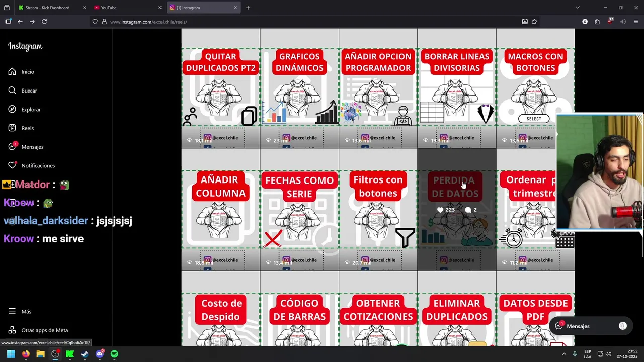
Task: Open the browser application menu
Action: point(636,22)
